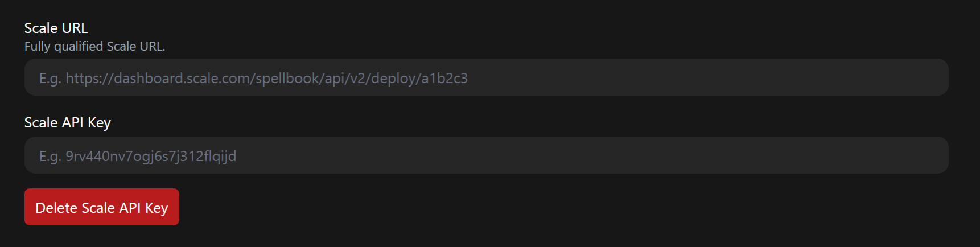Viewport: 980px width, 247px height.
Task: Click the 9rv440nv7ogj6s7j312flqijd placeholder text
Action: coord(151,157)
